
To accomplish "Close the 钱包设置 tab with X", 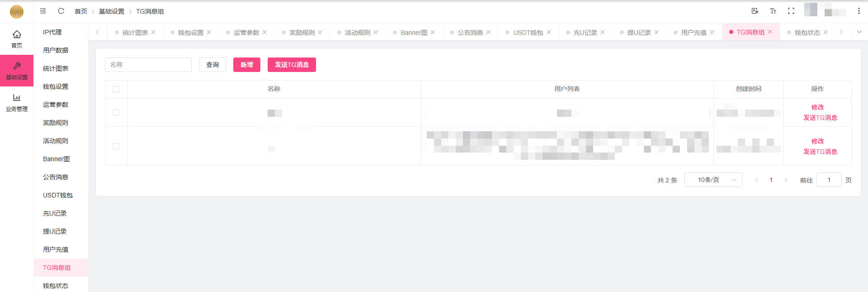I will (x=209, y=32).
